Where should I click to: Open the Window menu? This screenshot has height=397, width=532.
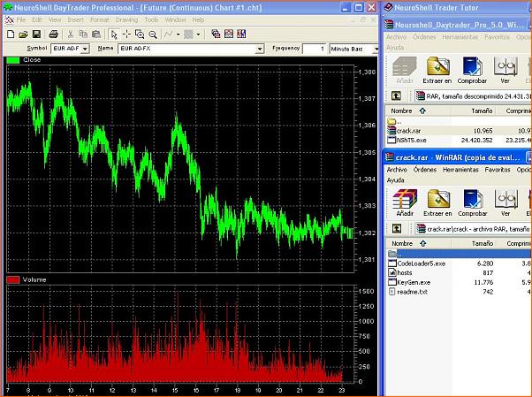pyautogui.click(x=175, y=20)
